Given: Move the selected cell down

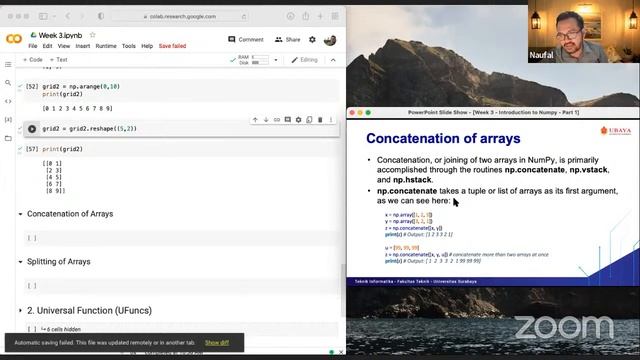Looking at the screenshot, I should [x=266, y=120].
